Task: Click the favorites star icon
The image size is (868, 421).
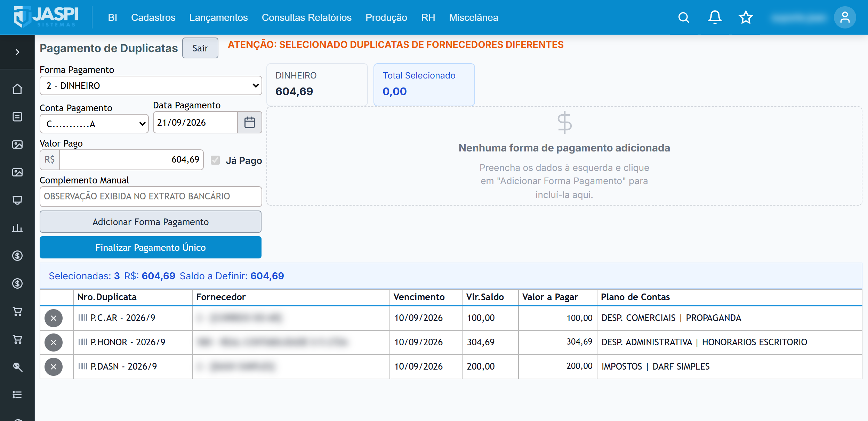Action: tap(746, 17)
